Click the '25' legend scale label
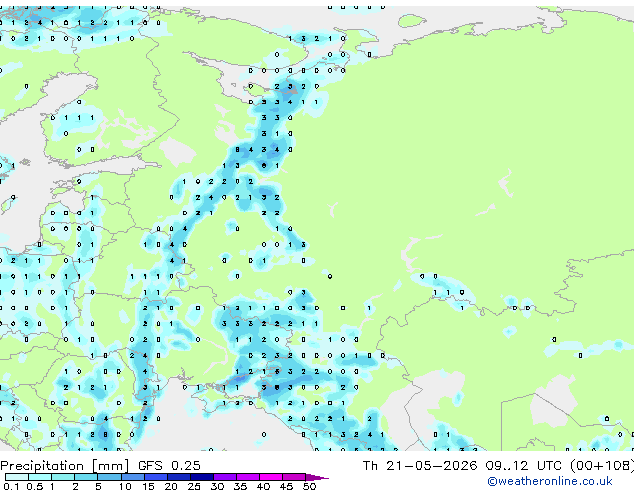The height and width of the screenshot is (490, 634). pyautogui.click(x=194, y=486)
